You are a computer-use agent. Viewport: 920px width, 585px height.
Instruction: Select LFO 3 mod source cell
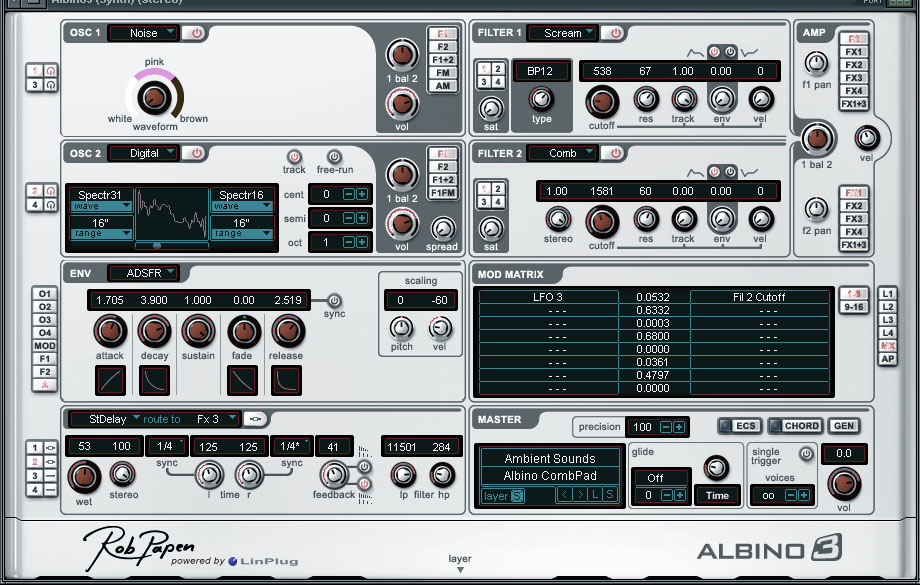pyautogui.click(x=548, y=297)
